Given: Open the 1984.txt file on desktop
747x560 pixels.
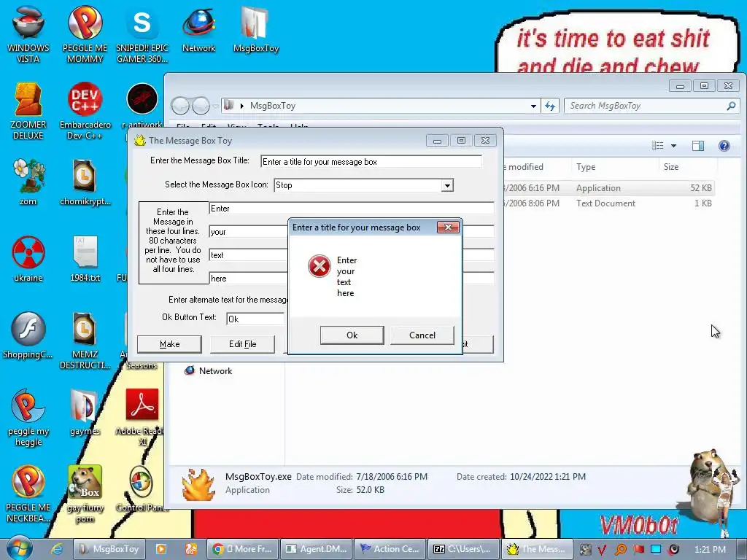Looking at the screenshot, I should click(x=85, y=259).
